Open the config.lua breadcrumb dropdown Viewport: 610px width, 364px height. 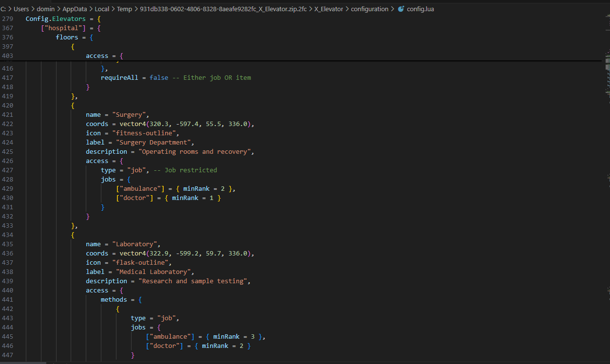tap(420, 9)
